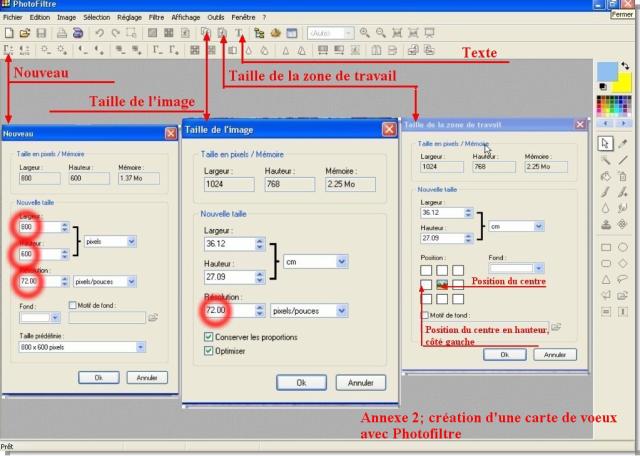Open the Edition menu
This screenshot has height=456, width=640.
coord(40,17)
